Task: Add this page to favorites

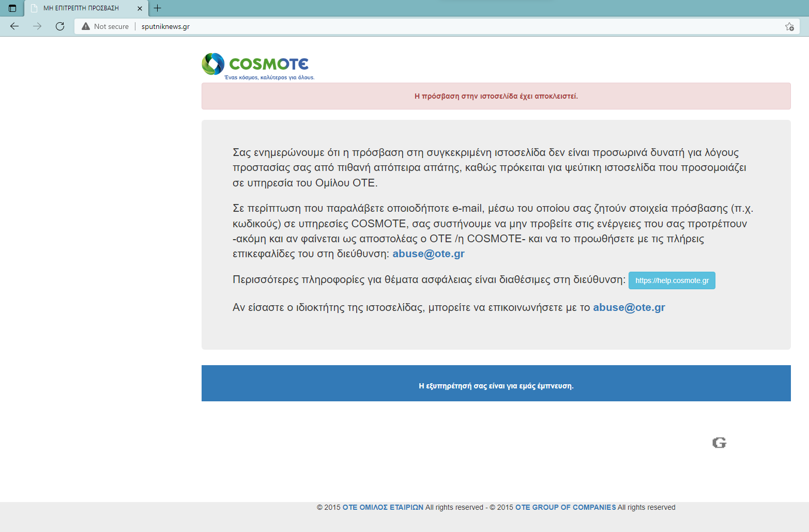Action: (789, 26)
